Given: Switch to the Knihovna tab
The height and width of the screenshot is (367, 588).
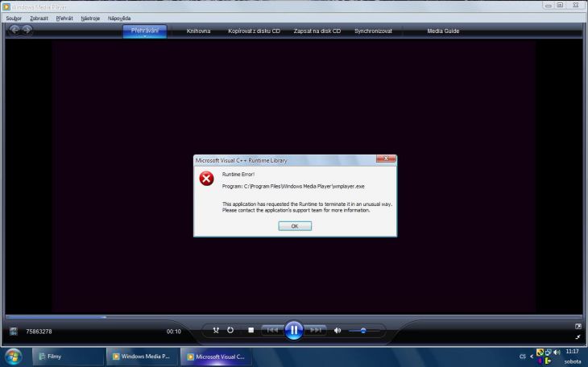Looking at the screenshot, I should tap(198, 31).
